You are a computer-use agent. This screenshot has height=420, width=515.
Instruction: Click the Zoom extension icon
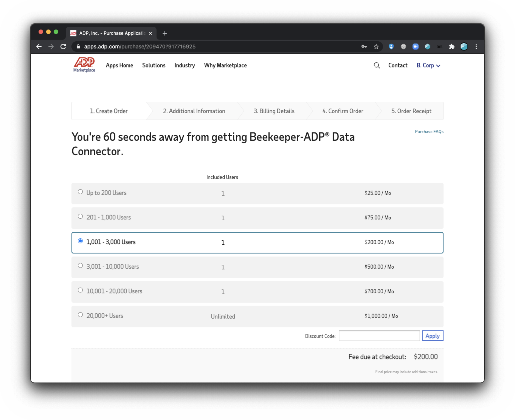coord(415,47)
